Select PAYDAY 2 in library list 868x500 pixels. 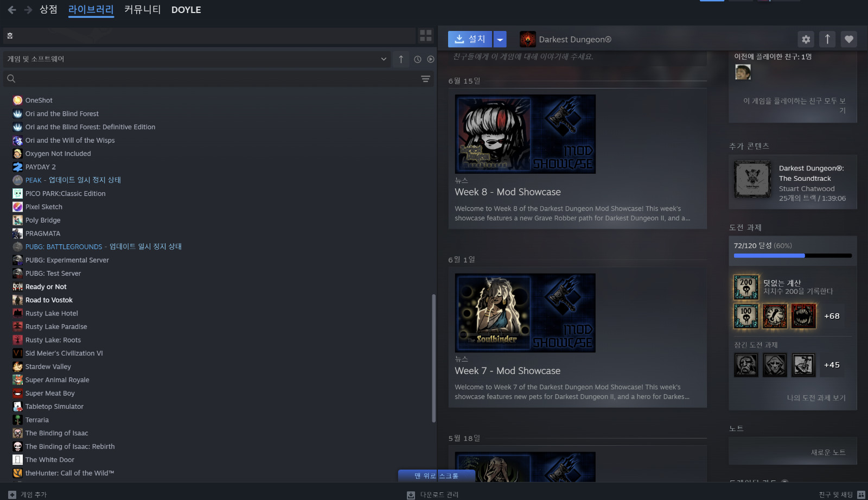41,167
